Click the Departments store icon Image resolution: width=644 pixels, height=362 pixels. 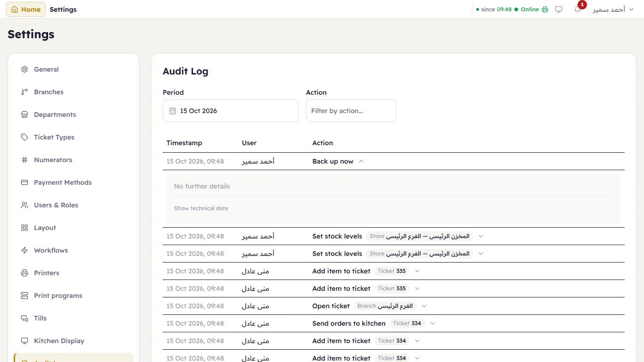(x=25, y=115)
